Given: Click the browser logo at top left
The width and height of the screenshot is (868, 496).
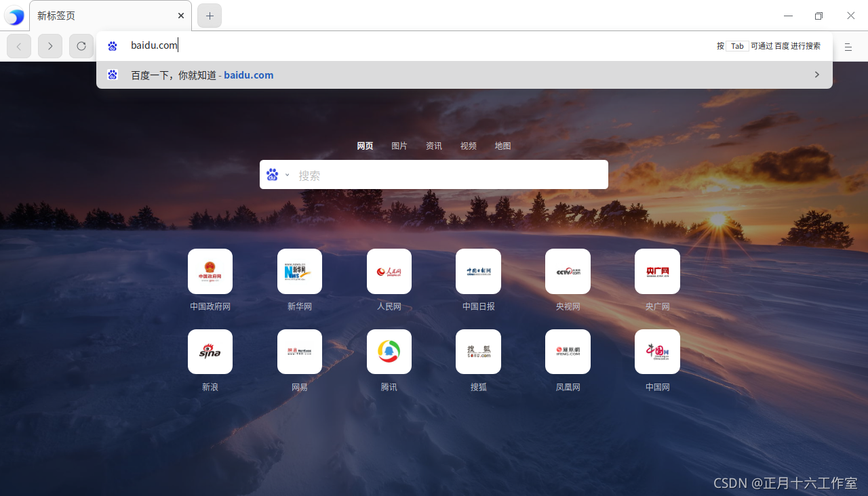Looking at the screenshot, I should coord(14,16).
